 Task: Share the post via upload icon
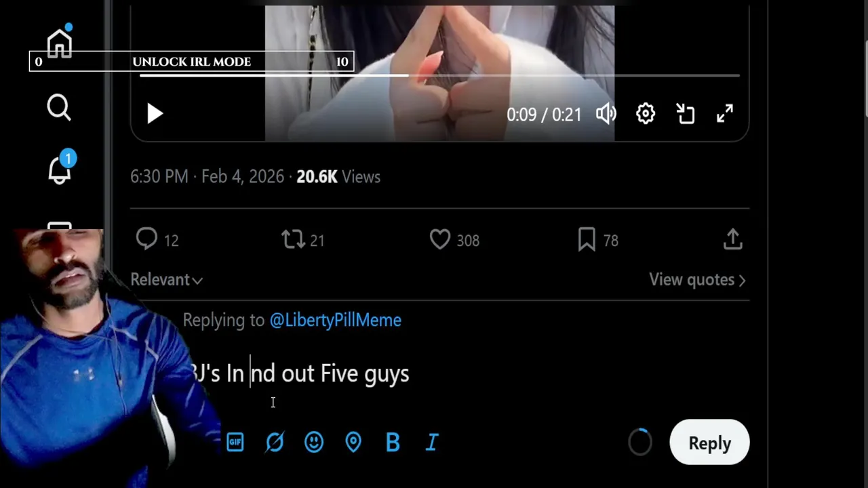coord(733,239)
